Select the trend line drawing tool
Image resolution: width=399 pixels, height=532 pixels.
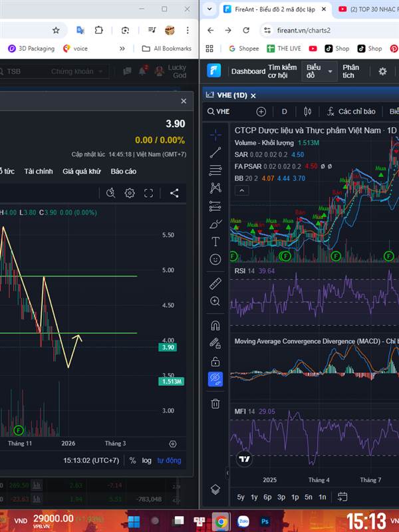point(215,152)
